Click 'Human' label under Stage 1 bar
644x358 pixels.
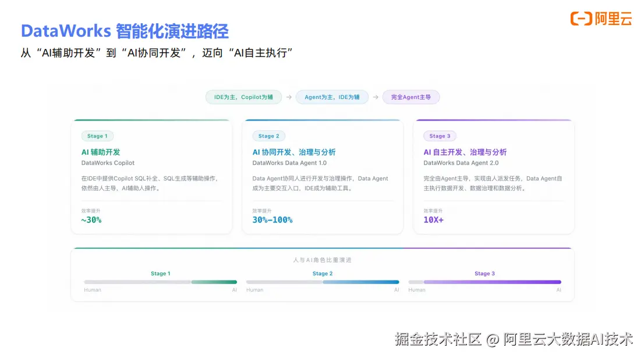tap(93, 290)
